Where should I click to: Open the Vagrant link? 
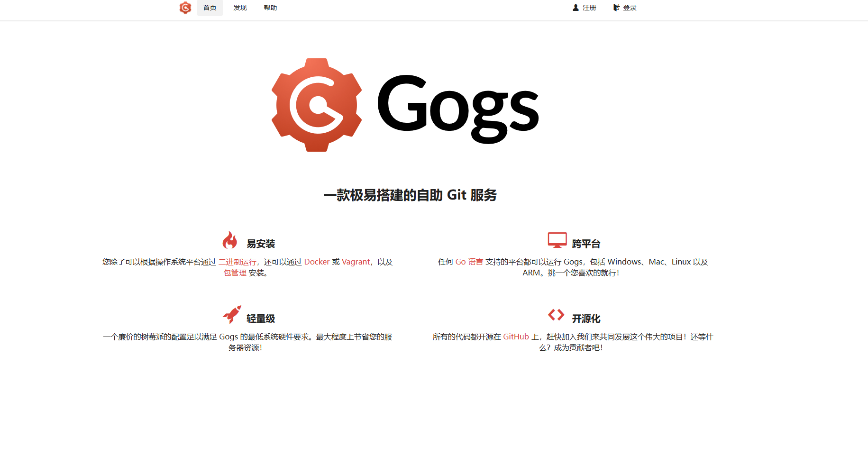[x=356, y=262]
